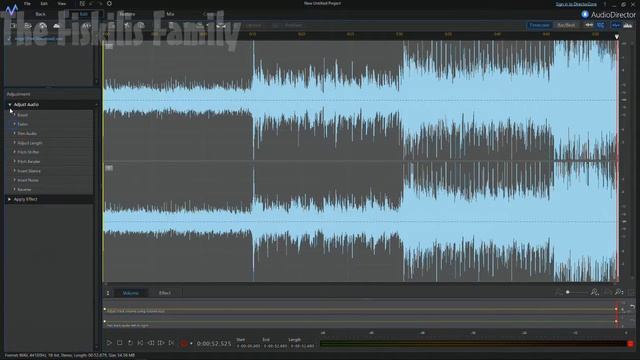Select the Insert Noise item
The image size is (640, 360).
pos(28,180)
